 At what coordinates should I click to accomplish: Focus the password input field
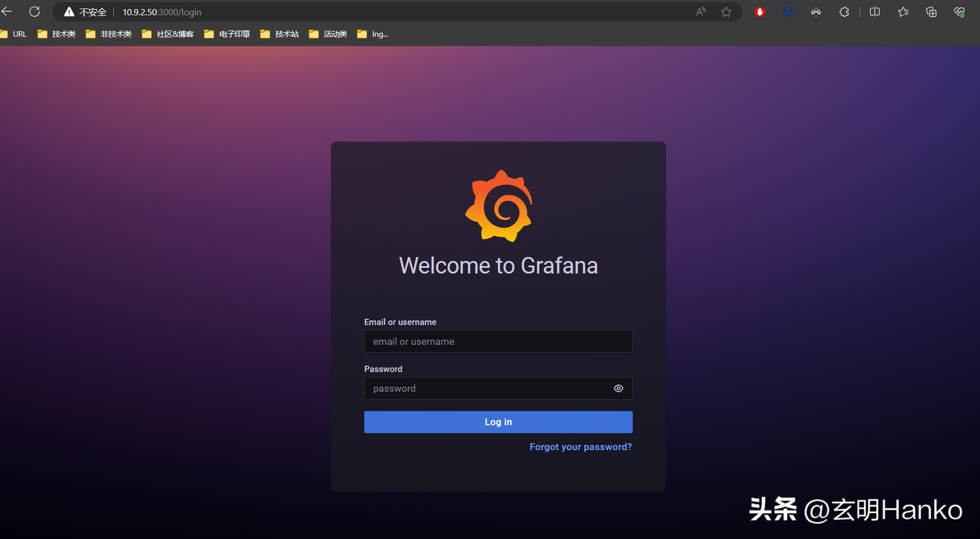tap(498, 388)
